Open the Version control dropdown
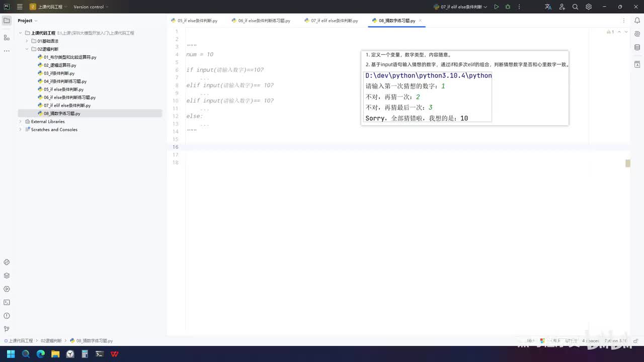This screenshot has height=362, width=644. click(x=91, y=7)
